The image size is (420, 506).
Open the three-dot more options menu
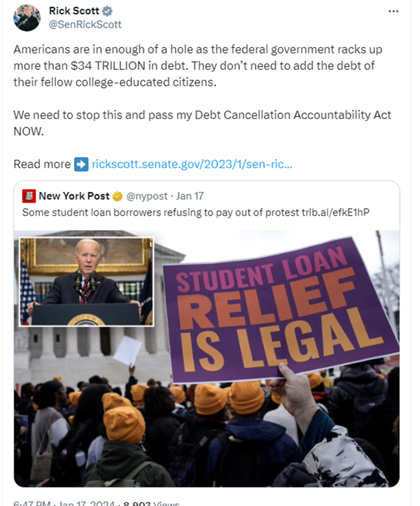393,11
